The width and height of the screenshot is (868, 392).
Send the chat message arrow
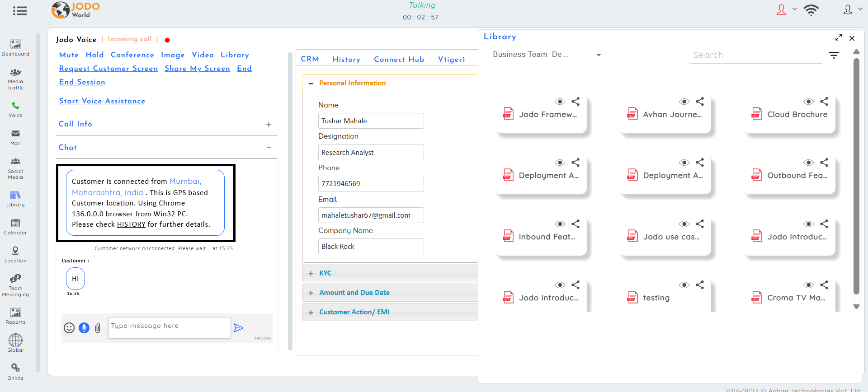coord(238,328)
